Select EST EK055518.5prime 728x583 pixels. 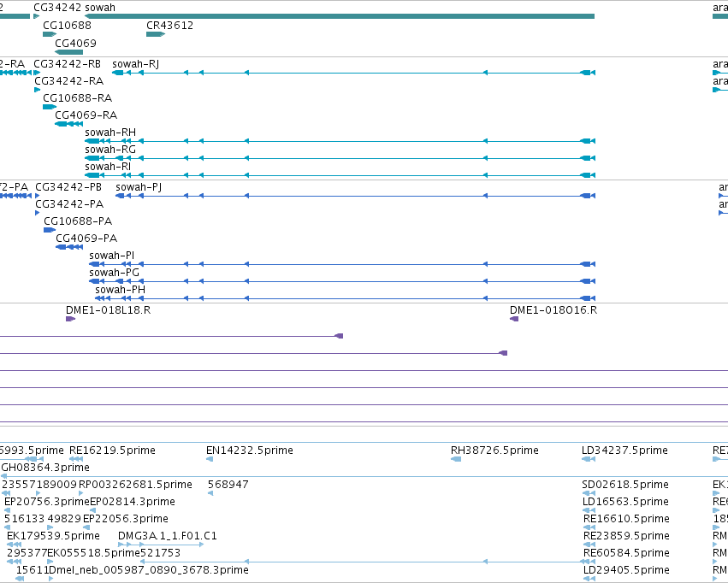click(x=93, y=553)
